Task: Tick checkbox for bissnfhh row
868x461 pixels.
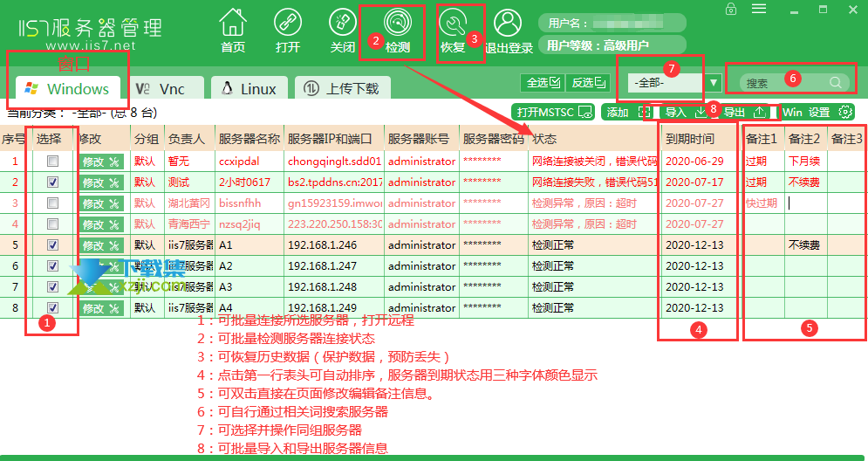Action: coord(52,203)
